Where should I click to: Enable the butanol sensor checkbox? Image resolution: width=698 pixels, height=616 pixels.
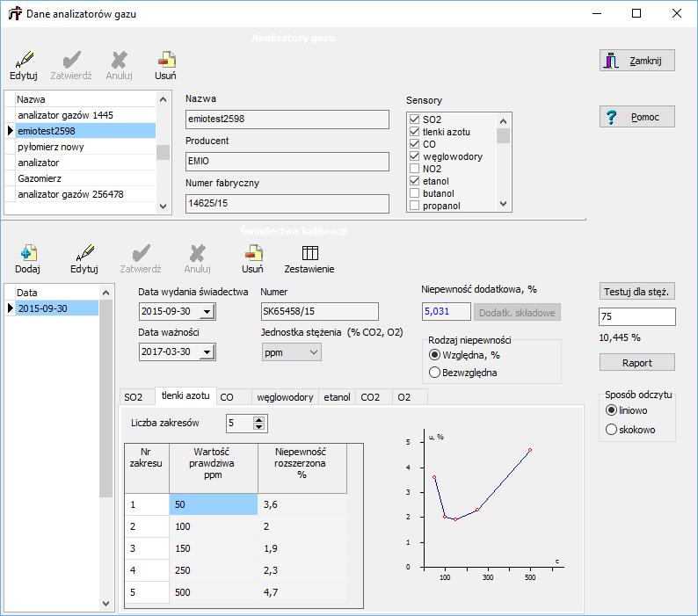point(414,193)
